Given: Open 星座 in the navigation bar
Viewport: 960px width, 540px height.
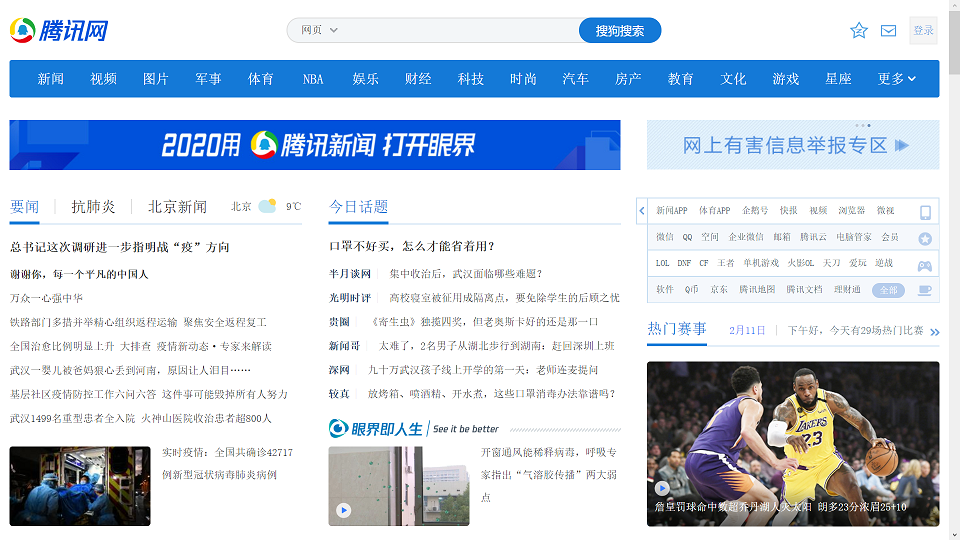Looking at the screenshot, I should click(838, 79).
